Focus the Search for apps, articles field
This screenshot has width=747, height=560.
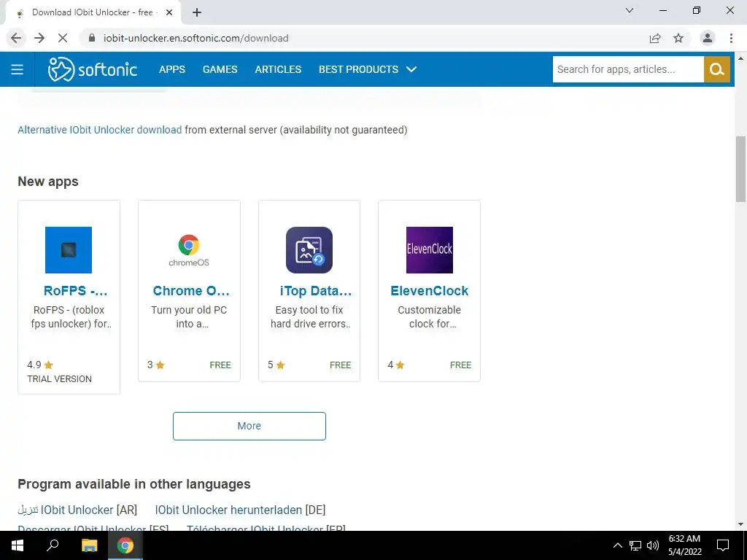tap(628, 69)
